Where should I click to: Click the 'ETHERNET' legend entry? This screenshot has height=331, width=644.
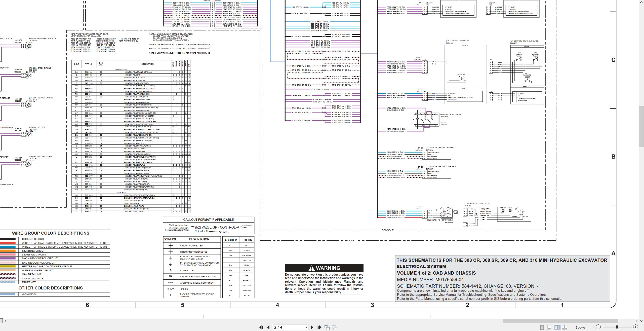(x=29, y=282)
